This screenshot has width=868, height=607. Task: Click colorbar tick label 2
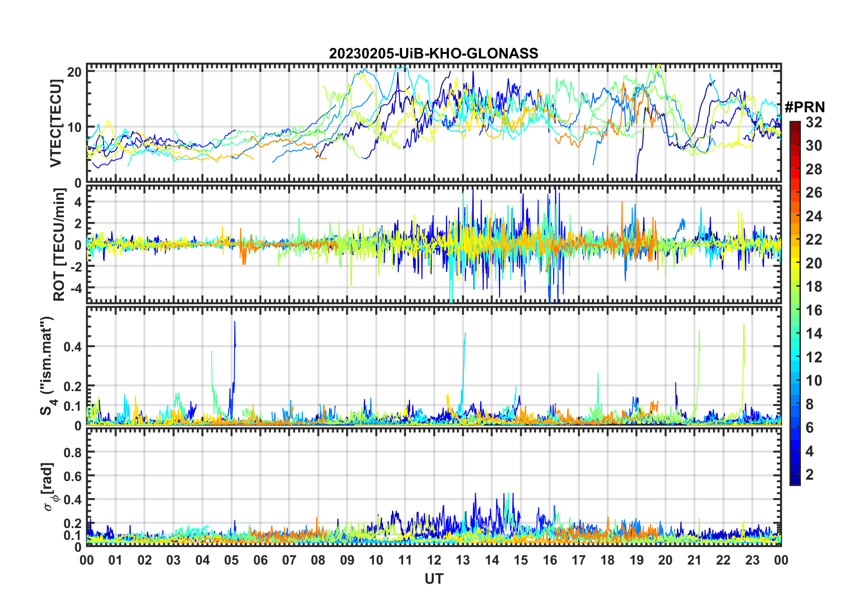pyautogui.click(x=810, y=475)
